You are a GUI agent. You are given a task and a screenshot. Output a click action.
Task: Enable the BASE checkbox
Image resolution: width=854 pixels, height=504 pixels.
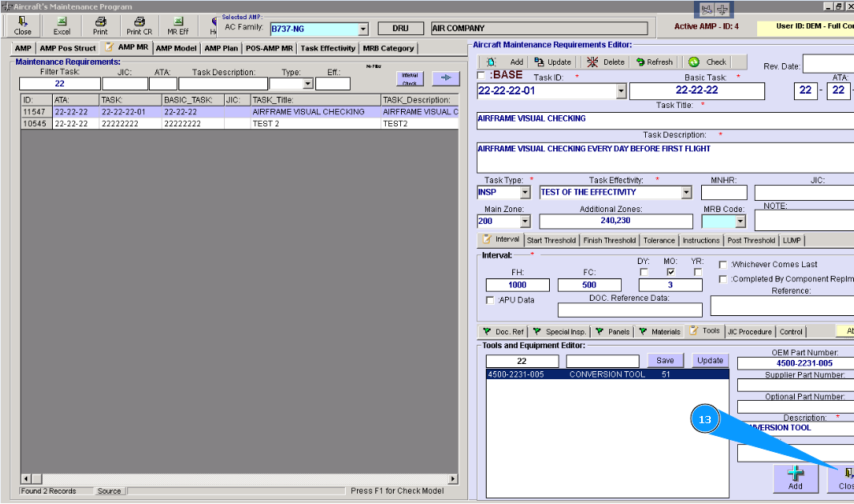481,75
